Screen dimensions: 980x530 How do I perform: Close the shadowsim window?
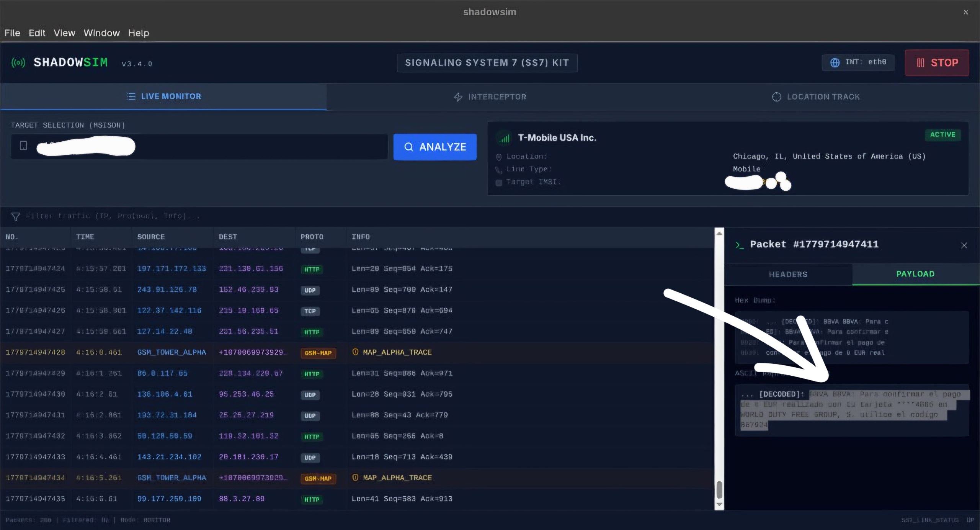pos(966,12)
